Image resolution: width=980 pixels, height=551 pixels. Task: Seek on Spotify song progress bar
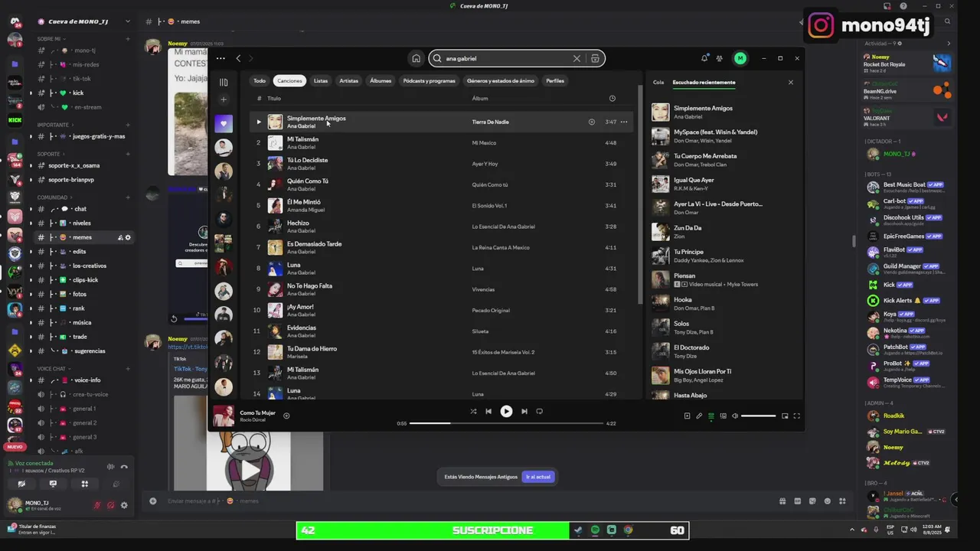[505, 423]
